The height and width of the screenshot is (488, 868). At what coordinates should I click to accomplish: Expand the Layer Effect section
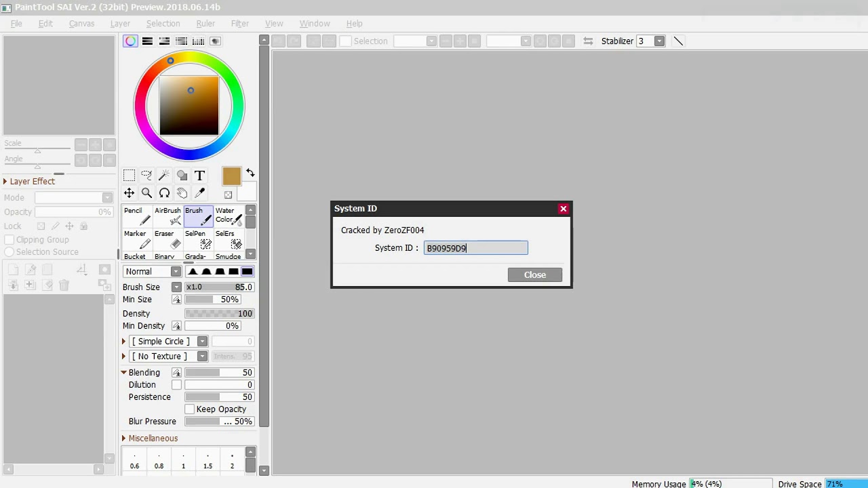coord(5,182)
